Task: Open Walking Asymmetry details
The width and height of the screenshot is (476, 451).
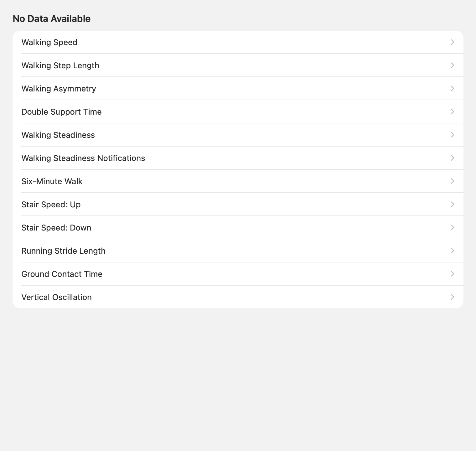Action: click(x=238, y=89)
